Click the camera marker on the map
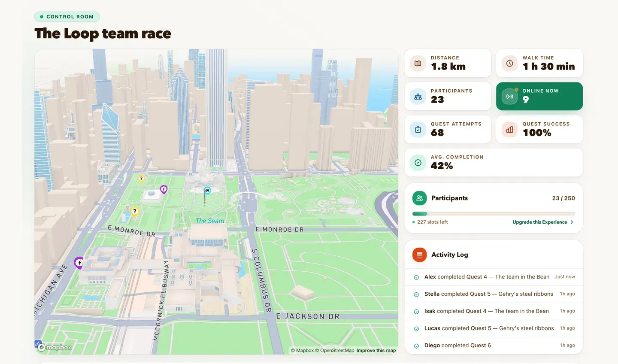Image resolution: width=618 pixels, height=364 pixels. click(x=207, y=190)
